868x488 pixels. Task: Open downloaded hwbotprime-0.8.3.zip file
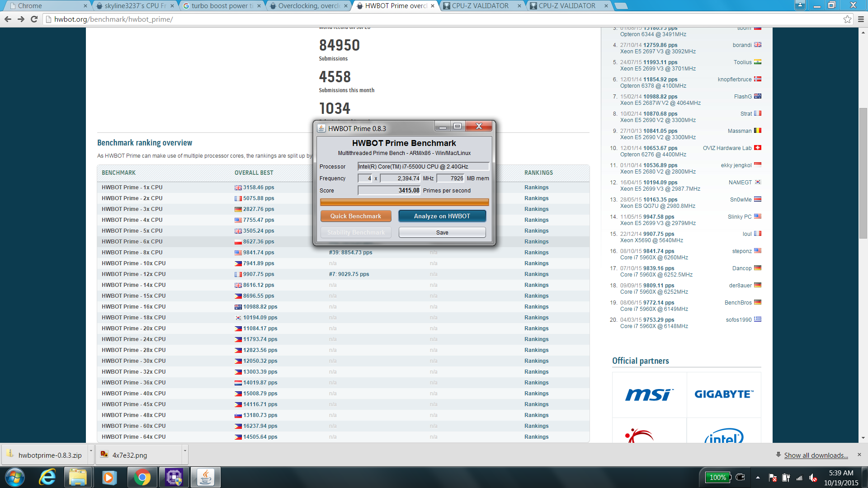pos(45,455)
